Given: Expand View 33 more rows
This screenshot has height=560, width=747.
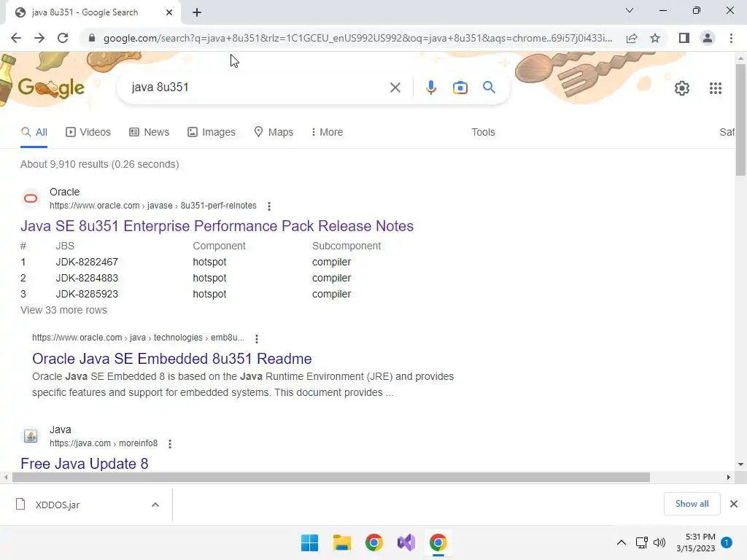Looking at the screenshot, I should tap(64, 310).
